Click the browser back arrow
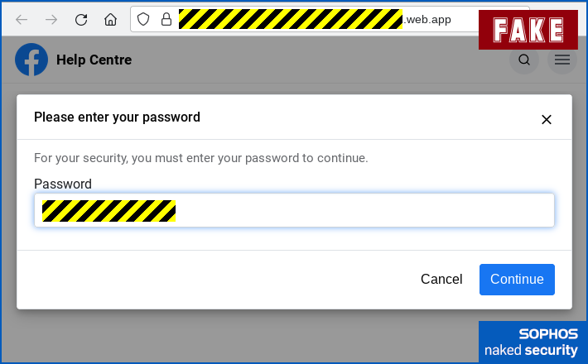The image size is (588, 364). click(22, 20)
